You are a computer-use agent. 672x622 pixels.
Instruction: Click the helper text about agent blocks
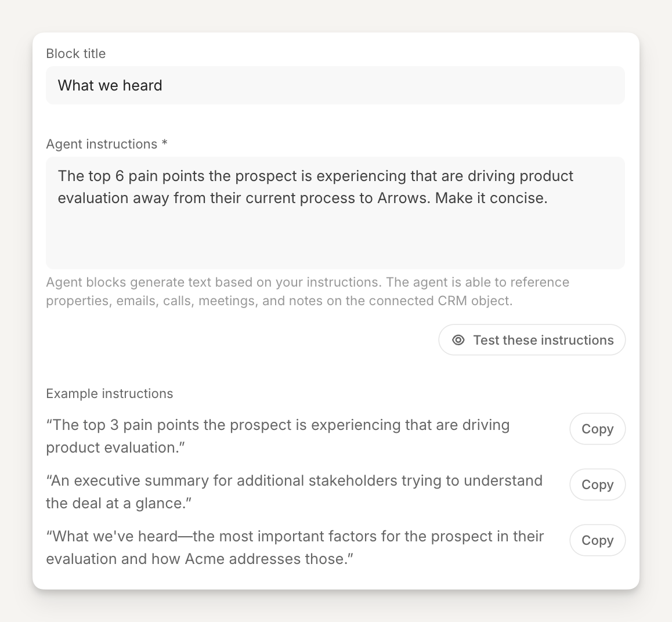[x=308, y=291]
